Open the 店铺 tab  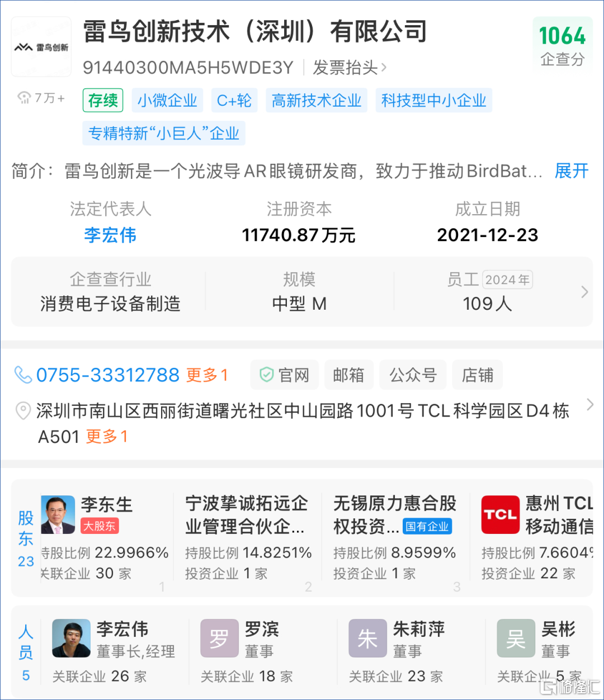pos(477,375)
